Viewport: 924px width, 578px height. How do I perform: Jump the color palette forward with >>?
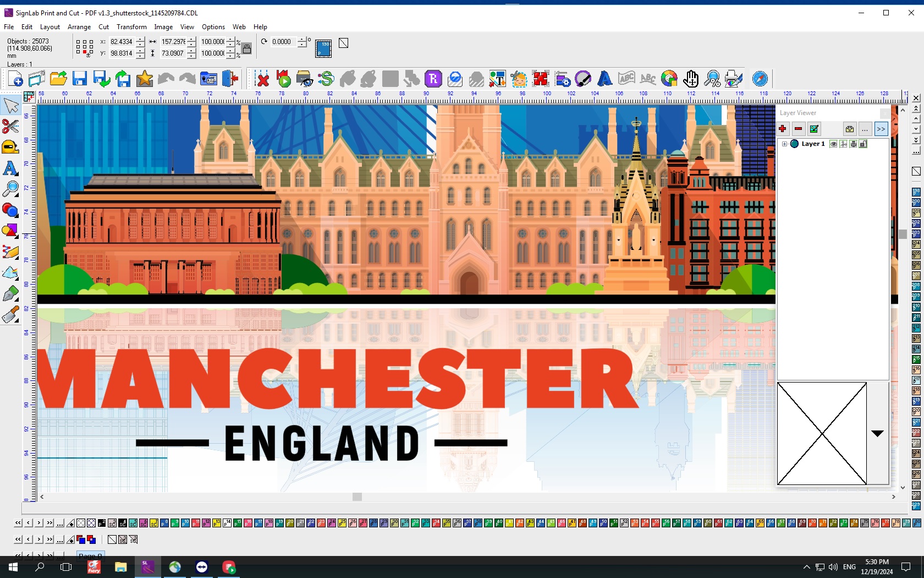pos(50,523)
